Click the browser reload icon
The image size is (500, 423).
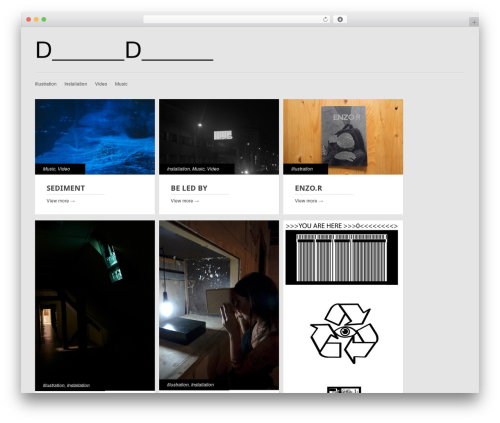(325, 20)
